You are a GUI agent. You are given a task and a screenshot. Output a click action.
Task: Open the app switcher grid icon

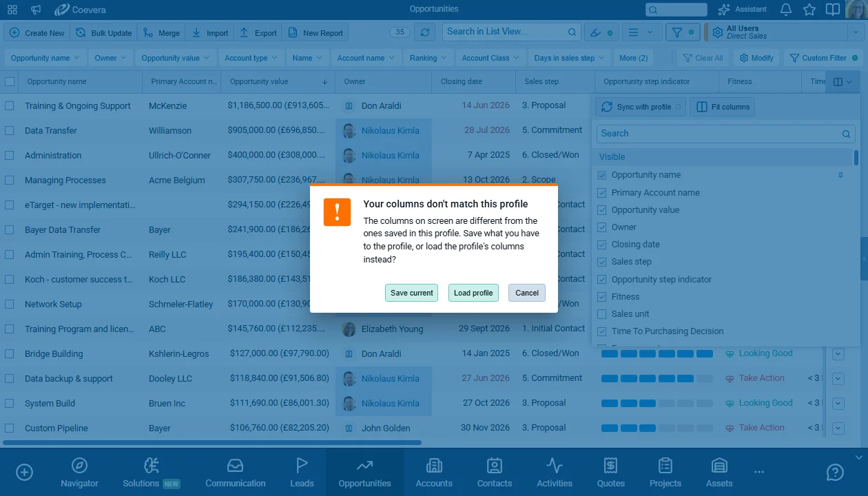pos(12,10)
